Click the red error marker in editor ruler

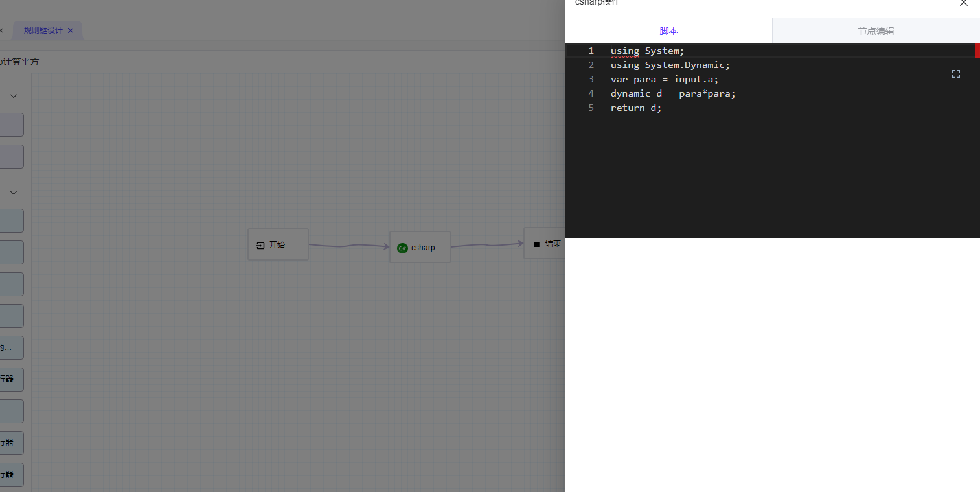point(977,51)
